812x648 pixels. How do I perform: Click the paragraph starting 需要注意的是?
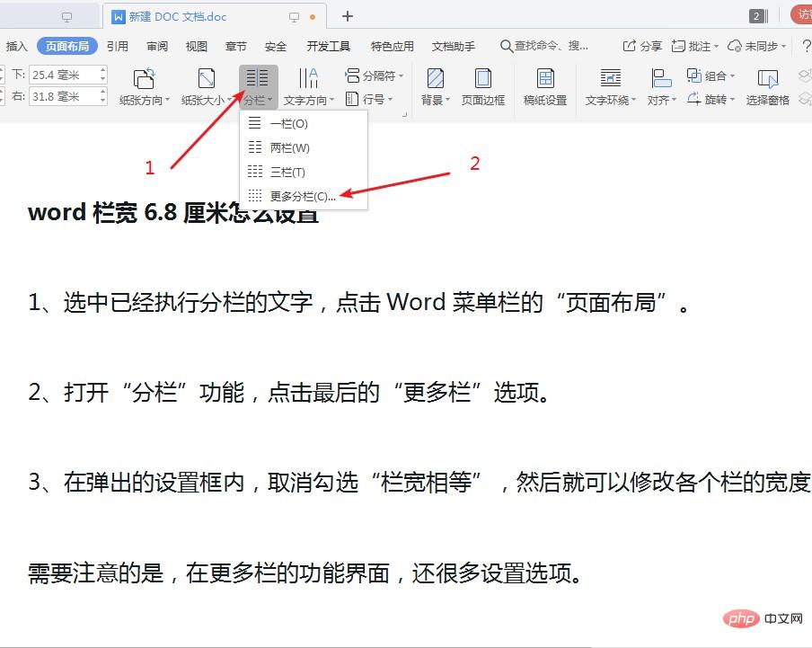point(305,573)
